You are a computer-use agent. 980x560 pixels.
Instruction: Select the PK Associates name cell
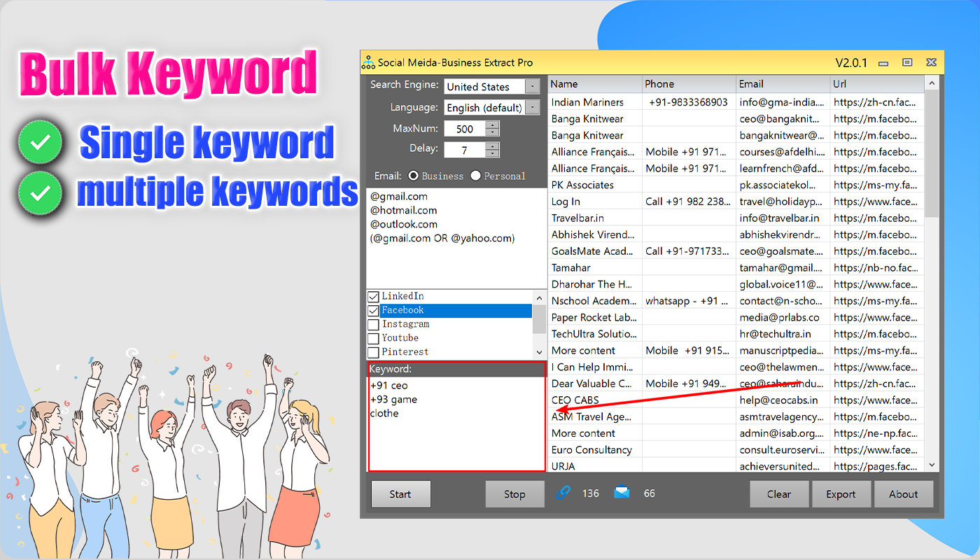pos(595,185)
